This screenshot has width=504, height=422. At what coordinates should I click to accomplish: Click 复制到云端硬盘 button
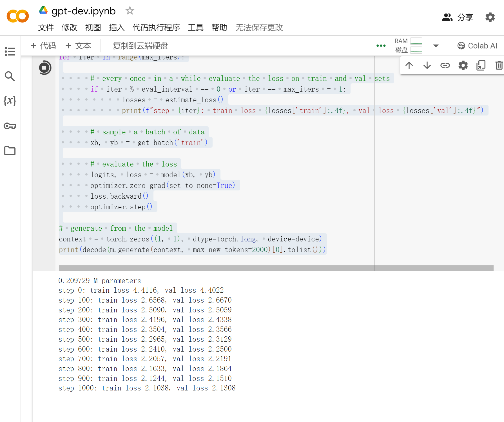(140, 46)
